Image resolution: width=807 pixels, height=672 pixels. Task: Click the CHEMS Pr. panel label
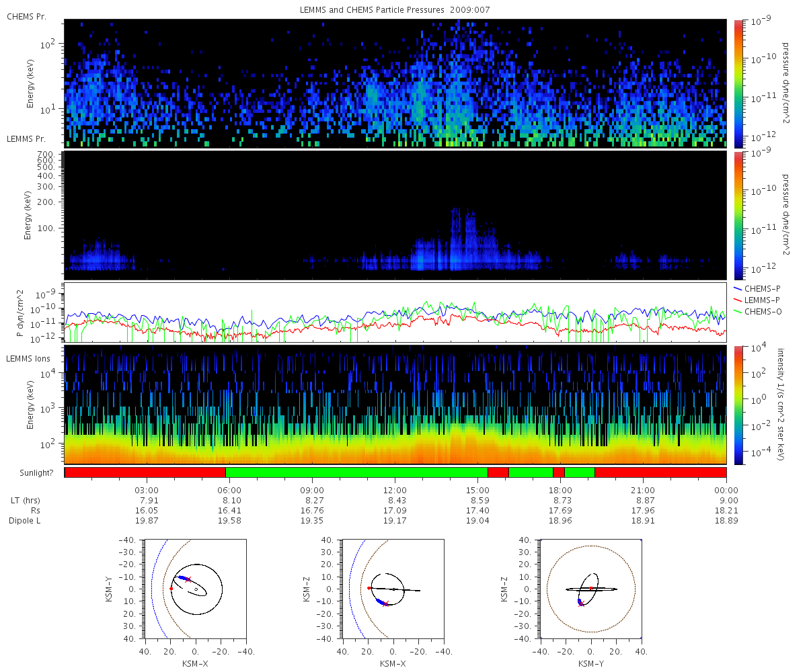[x=26, y=16]
